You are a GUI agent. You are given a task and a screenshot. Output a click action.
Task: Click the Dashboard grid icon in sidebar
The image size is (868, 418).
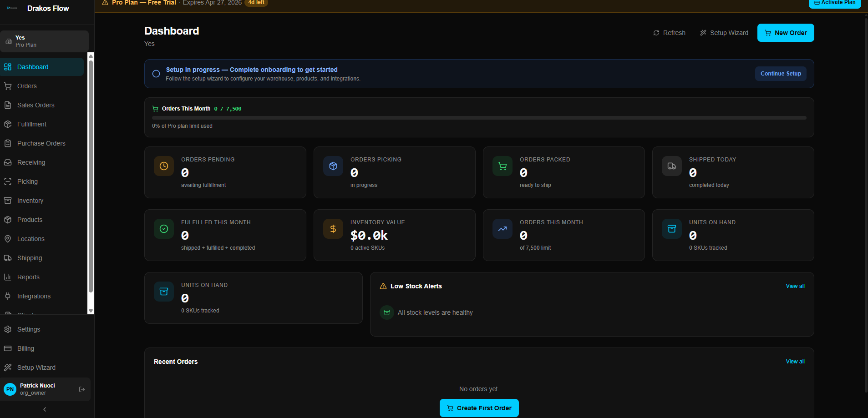8,67
